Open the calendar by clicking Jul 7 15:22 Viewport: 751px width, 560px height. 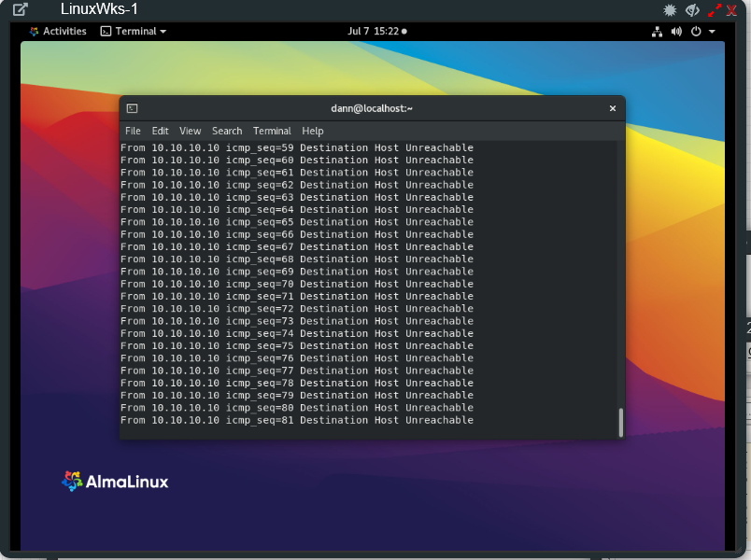tap(375, 31)
